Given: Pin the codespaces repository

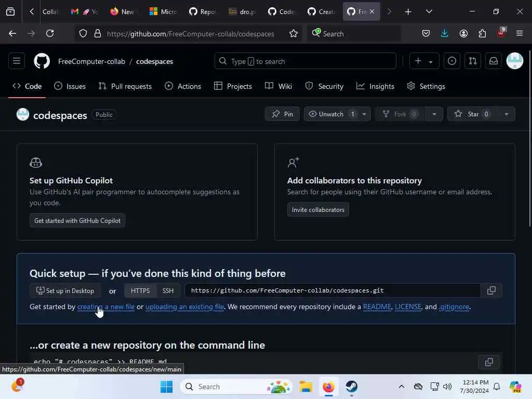Looking at the screenshot, I should pos(282,114).
